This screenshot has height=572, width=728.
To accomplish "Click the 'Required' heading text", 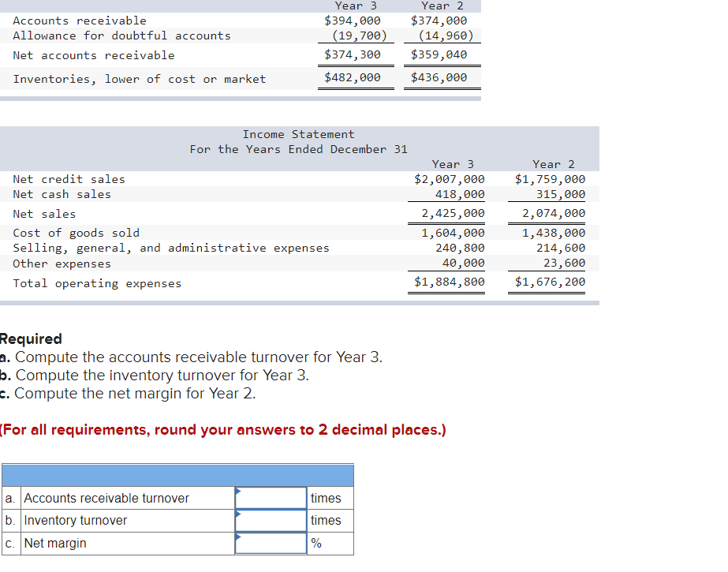I will [30, 338].
